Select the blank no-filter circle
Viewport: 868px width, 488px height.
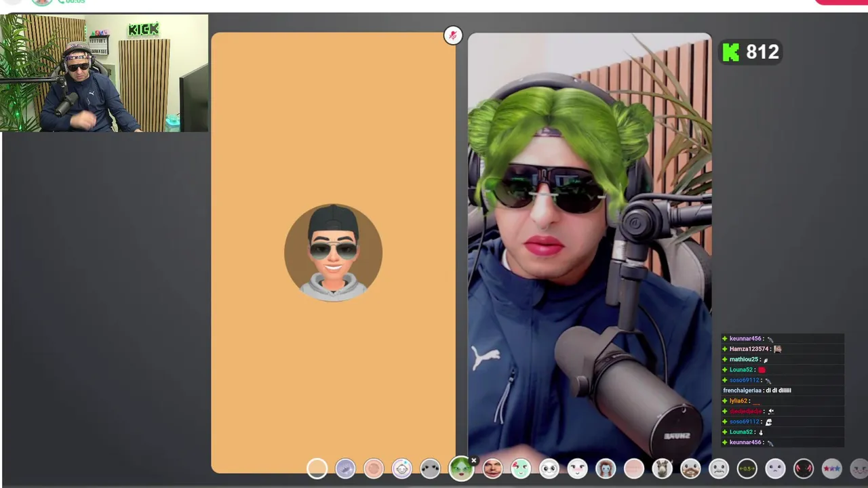(317, 468)
